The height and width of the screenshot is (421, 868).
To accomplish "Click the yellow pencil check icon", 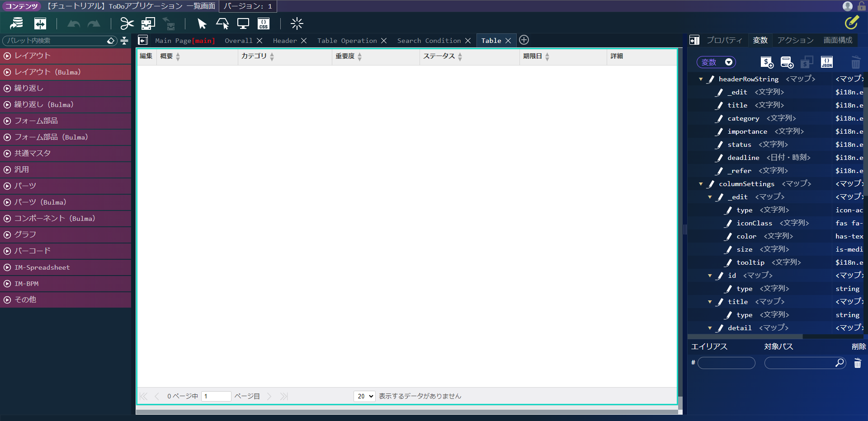I will click(x=851, y=22).
